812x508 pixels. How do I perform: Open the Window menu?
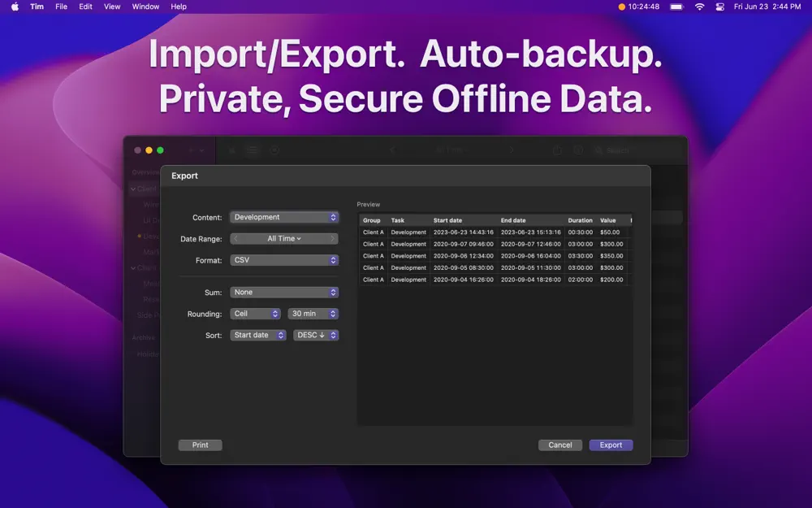[145, 7]
